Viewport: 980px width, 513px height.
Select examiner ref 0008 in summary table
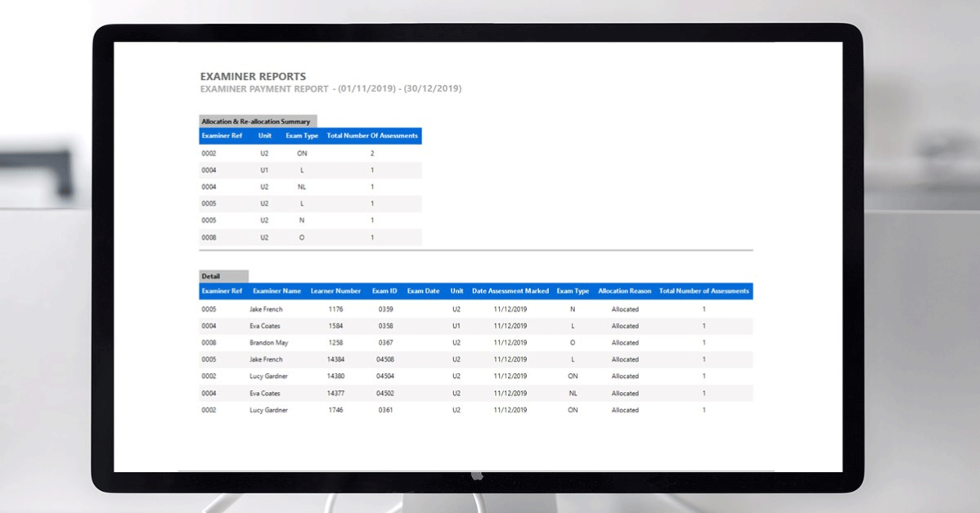pos(209,237)
